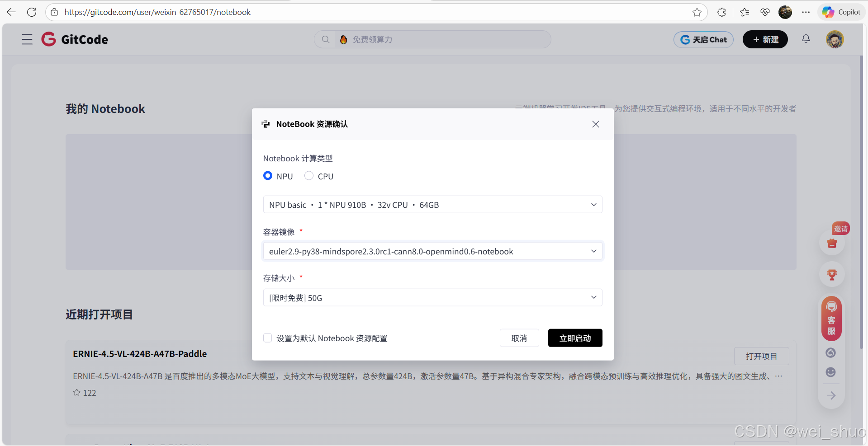Open the notification bell

pos(806,39)
